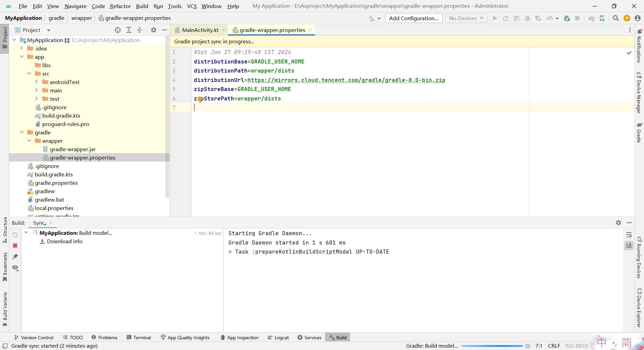The image size is (644, 350).
Task: Click the CRLF line separator indicator
Action: tap(554, 346)
